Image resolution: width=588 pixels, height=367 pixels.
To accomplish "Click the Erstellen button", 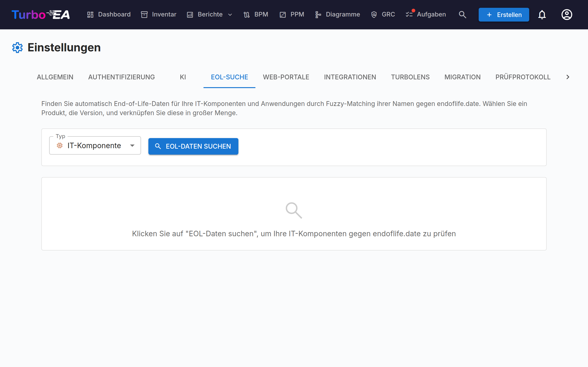I will tap(504, 14).
